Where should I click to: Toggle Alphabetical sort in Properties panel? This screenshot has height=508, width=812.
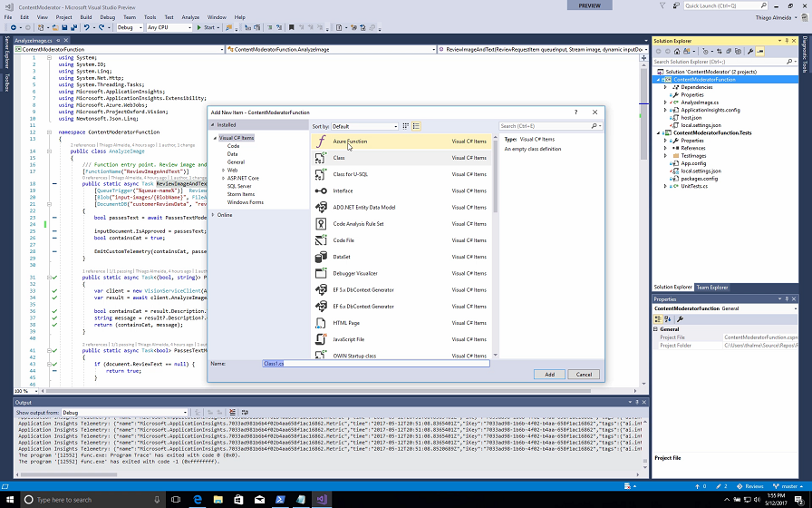point(668,319)
